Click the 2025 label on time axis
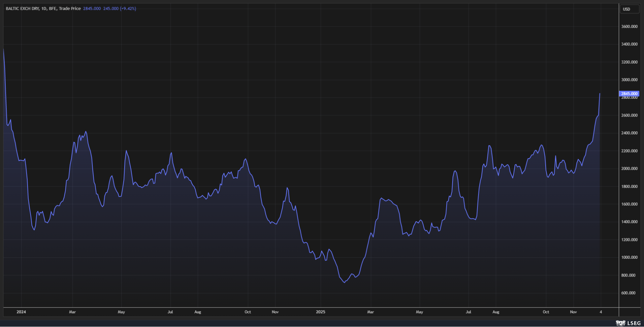 click(320, 312)
